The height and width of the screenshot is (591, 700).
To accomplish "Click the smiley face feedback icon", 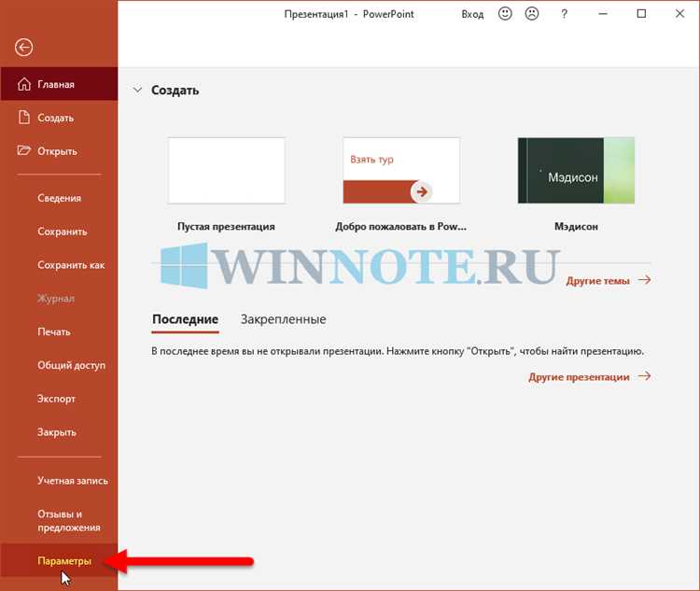I will [x=505, y=14].
